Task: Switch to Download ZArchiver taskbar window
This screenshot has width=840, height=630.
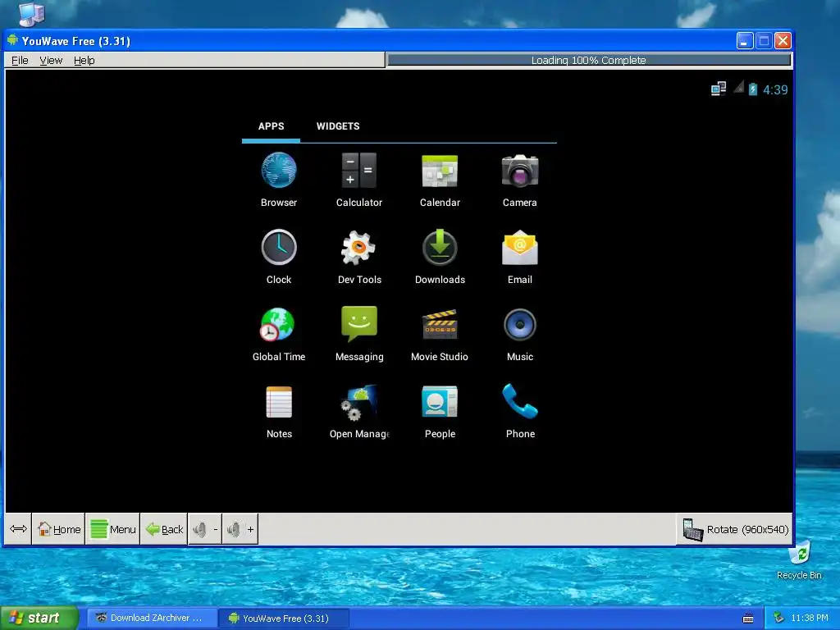Action: (x=152, y=618)
